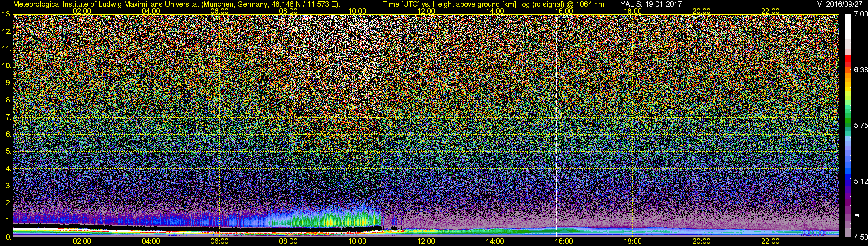
Task: Click 06:00 on the top time axis
Action: click(x=219, y=11)
